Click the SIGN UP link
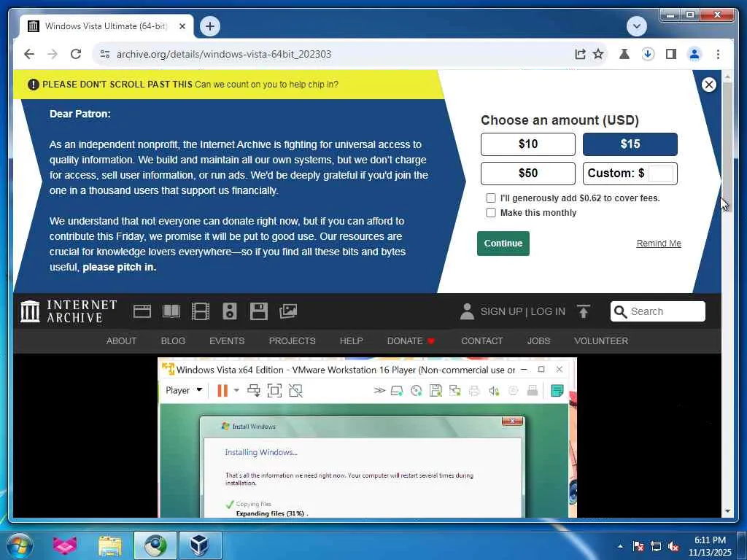747x560 pixels. point(501,311)
